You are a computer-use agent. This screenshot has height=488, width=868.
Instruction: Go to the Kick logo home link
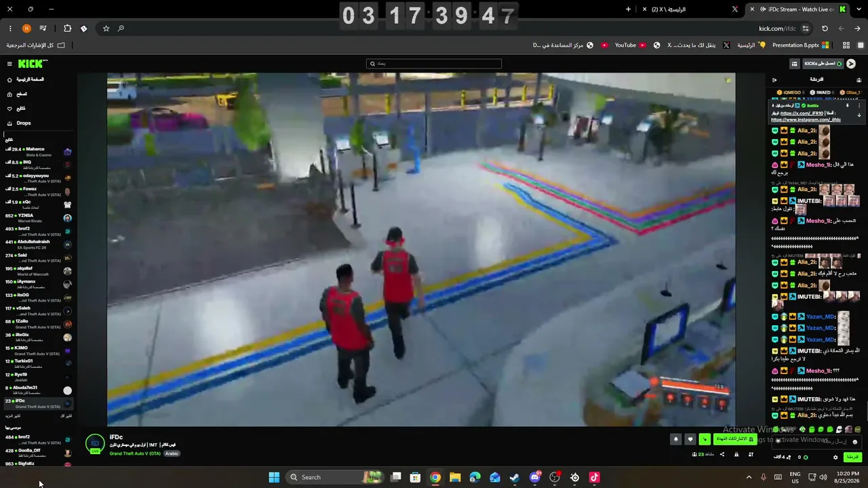pos(33,64)
